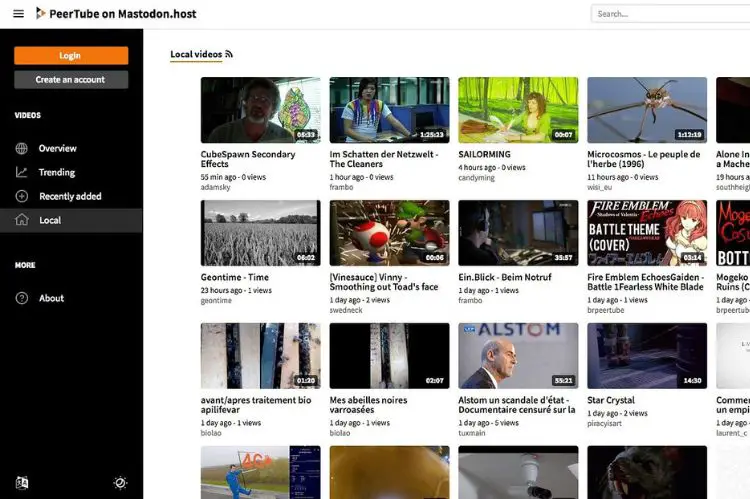Open the Alstom documentary thumbnail
750x499 pixels.
point(518,356)
